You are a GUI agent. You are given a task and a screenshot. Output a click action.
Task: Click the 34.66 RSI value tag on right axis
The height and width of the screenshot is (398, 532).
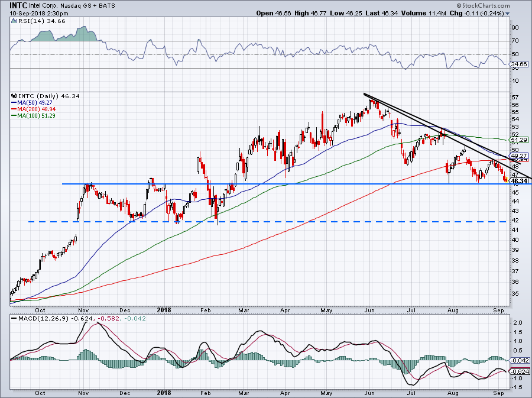519,64
